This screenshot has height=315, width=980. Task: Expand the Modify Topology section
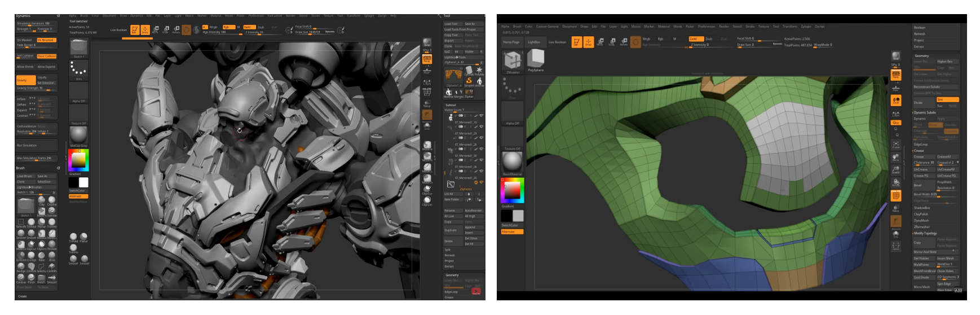[925, 233]
